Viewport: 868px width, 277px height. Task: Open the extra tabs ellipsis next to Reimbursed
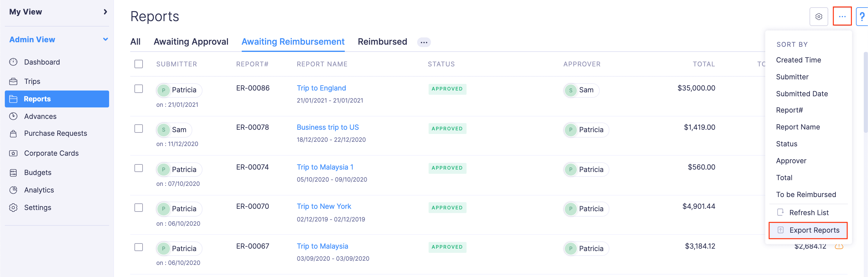(424, 42)
